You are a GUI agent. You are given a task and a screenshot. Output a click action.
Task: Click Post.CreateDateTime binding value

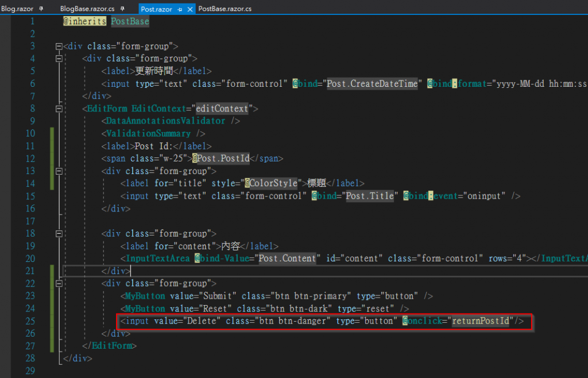click(372, 83)
